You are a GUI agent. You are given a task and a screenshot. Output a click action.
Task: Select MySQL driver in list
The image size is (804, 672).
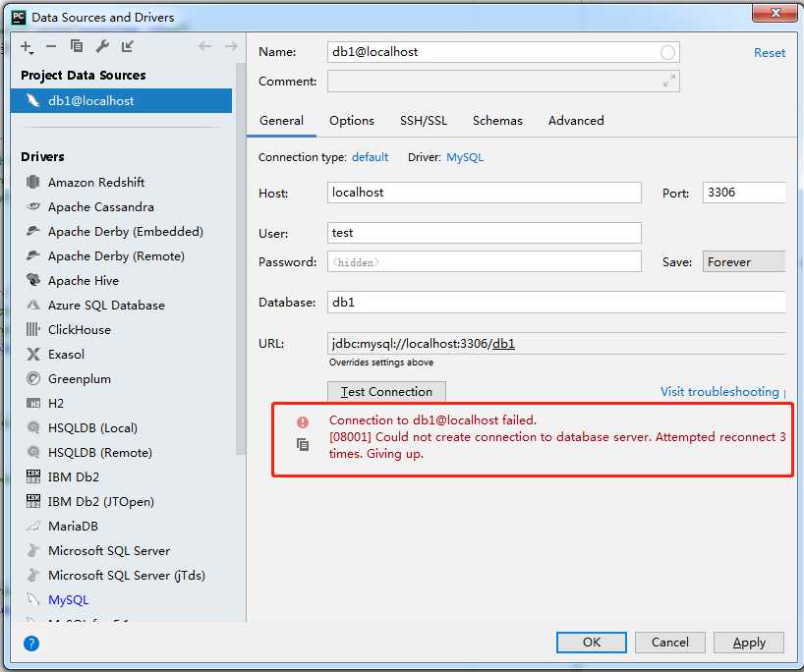pos(57,600)
